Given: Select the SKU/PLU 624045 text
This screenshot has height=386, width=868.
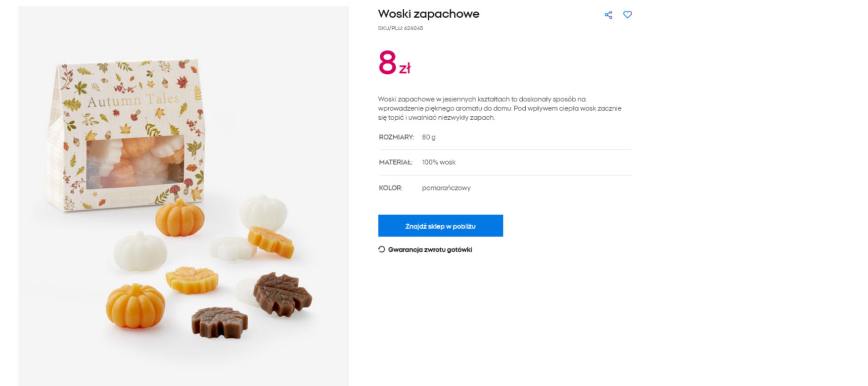Looking at the screenshot, I should click(x=401, y=28).
